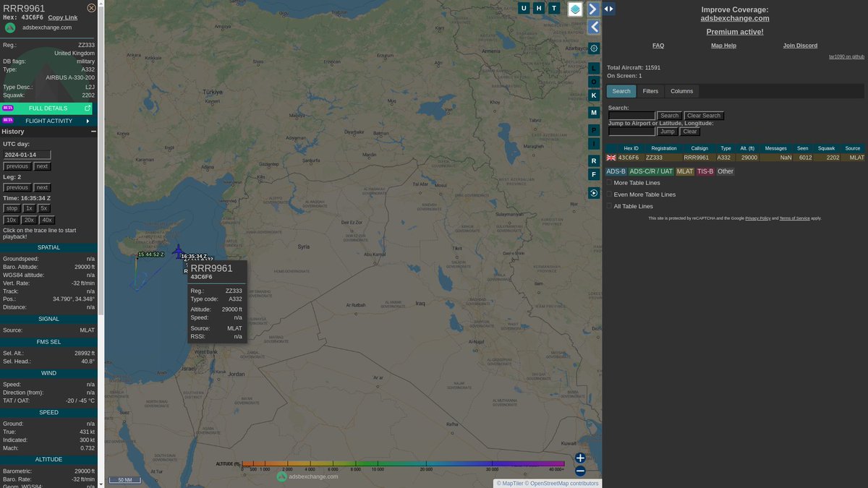The width and height of the screenshot is (868, 488).
Task: Click the aircraft search input field
Action: pyautogui.click(x=631, y=116)
